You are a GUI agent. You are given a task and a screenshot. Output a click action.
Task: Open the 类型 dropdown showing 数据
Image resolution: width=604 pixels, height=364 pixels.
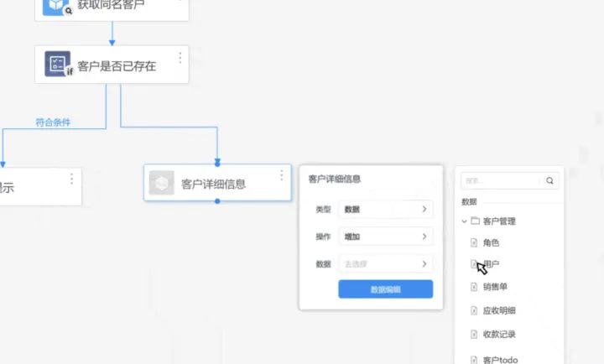coord(385,209)
